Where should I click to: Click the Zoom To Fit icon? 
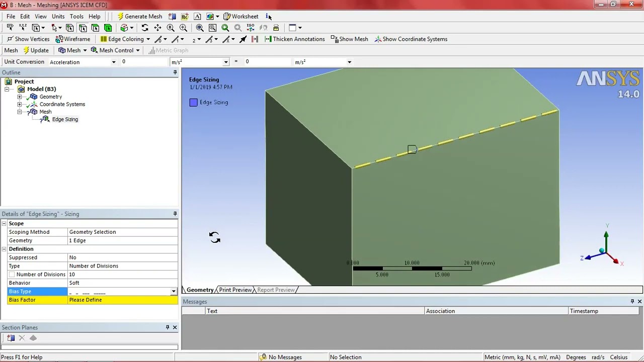point(200,28)
